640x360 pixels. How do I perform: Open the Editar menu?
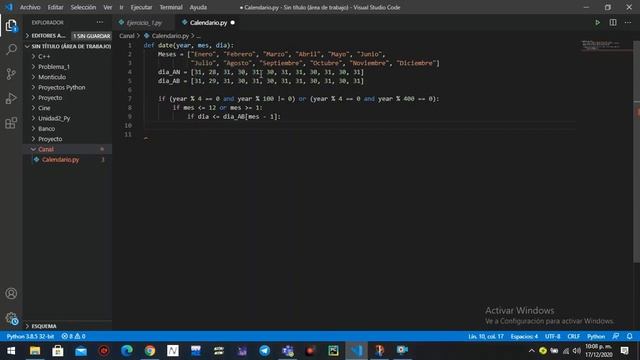(x=55, y=7)
